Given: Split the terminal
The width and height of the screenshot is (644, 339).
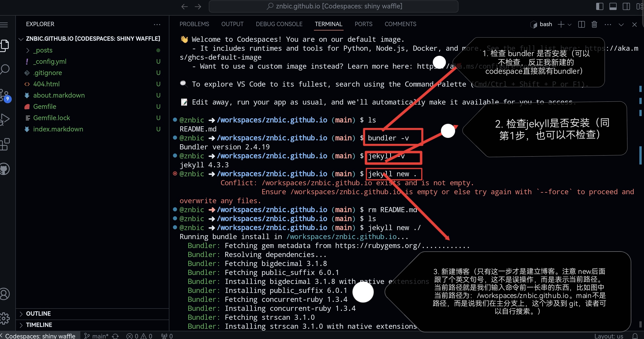Looking at the screenshot, I should (581, 24).
